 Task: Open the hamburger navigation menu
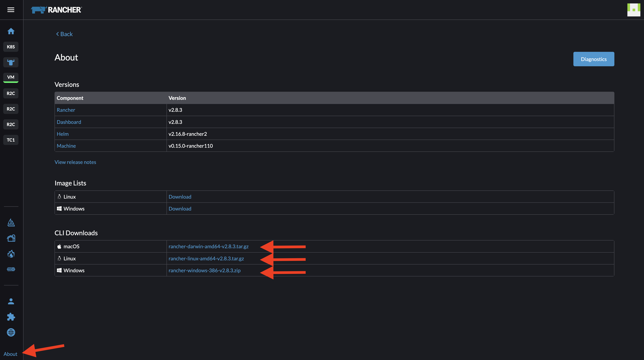(x=11, y=10)
